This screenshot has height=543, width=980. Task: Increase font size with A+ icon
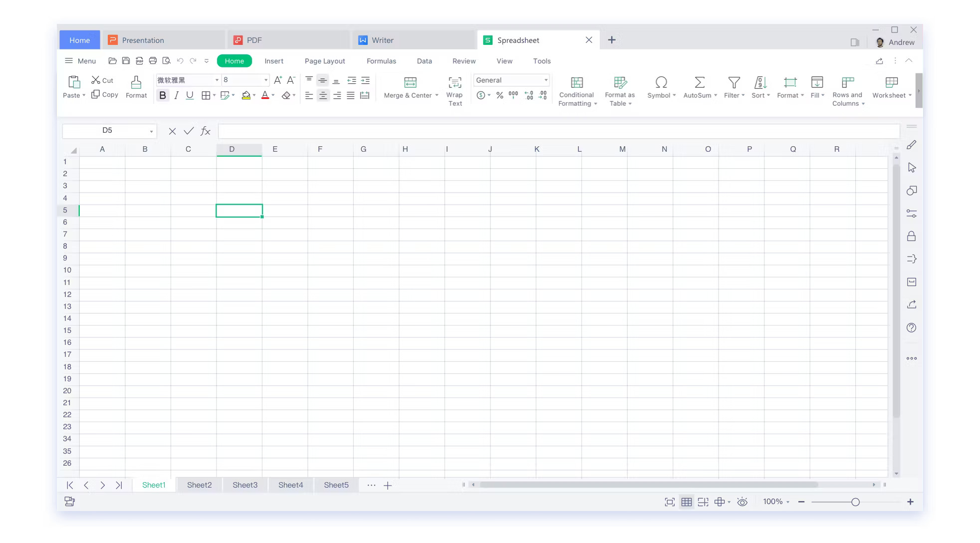278,80
